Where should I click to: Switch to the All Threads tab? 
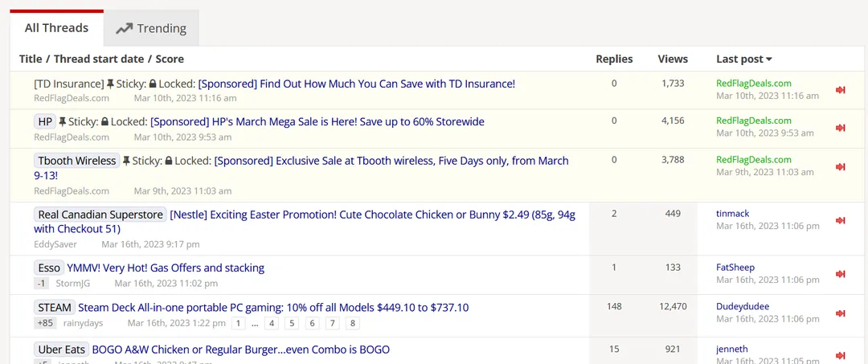coord(56,27)
